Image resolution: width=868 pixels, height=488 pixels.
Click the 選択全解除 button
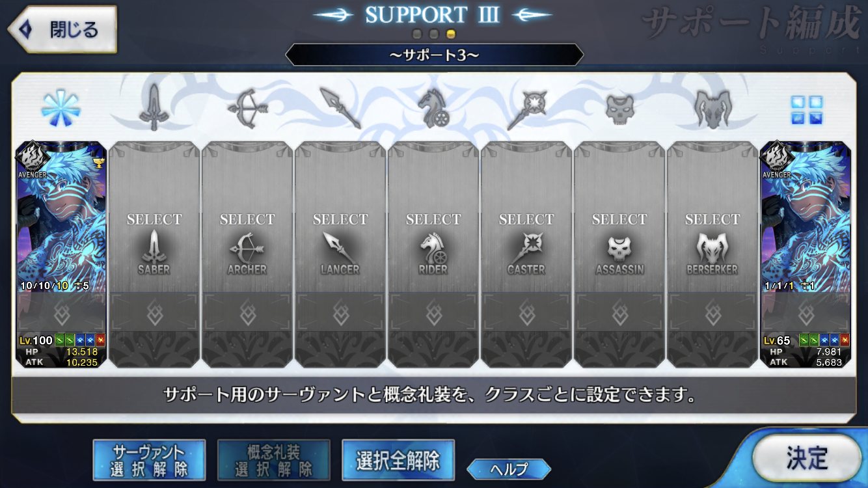point(398,460)
